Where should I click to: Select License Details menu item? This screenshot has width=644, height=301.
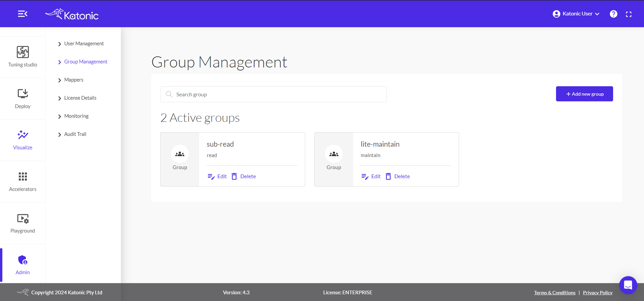pyautogui.click(x=80, y=98)
